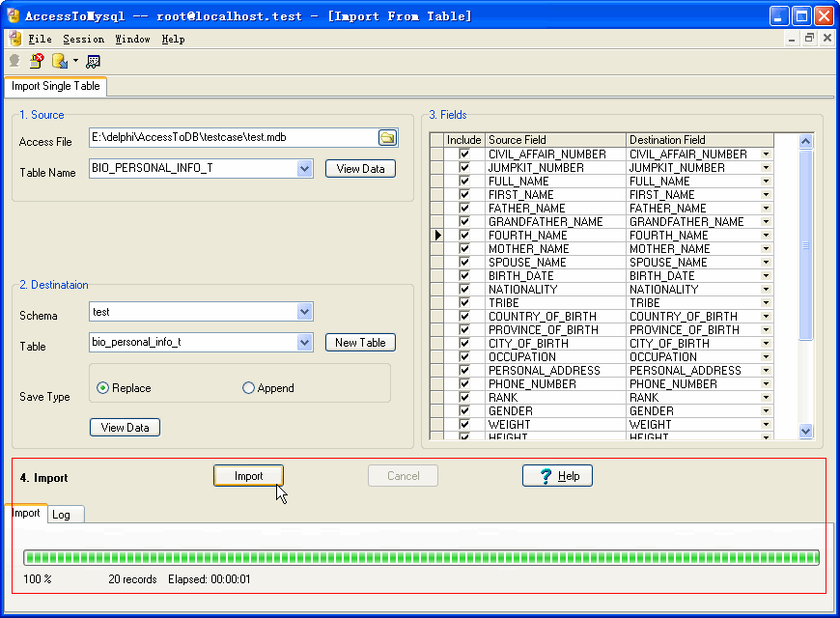Toggle Include checkbox for FOURTH_NAME
Image resolution: width=840 pixels, height=618 pixels.
464,236
